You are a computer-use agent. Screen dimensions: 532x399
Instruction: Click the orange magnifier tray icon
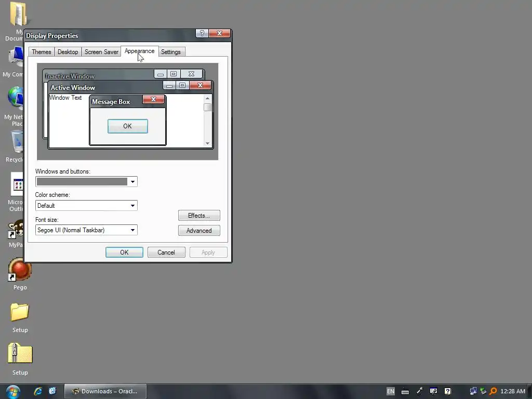(494, 391)
